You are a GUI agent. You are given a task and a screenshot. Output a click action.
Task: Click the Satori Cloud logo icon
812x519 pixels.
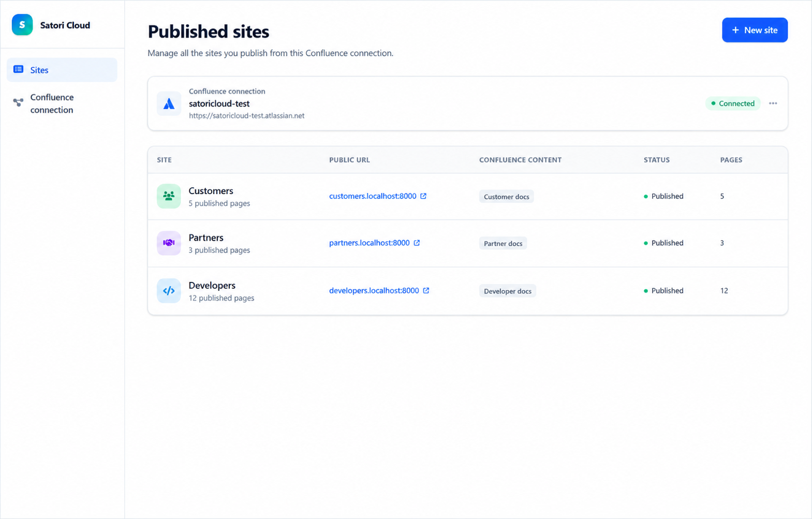pyautogui.click(x=22, y=25)
